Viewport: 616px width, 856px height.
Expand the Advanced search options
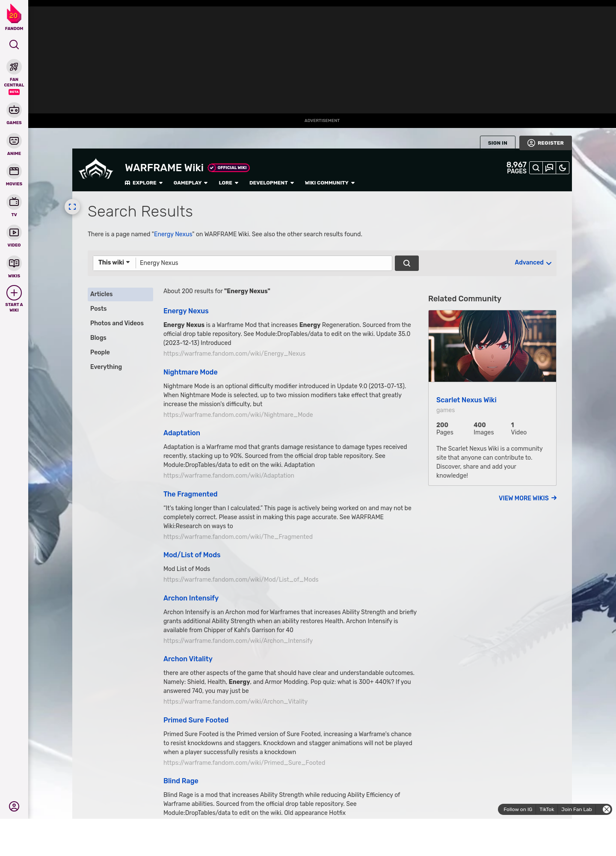coord(533,262)
